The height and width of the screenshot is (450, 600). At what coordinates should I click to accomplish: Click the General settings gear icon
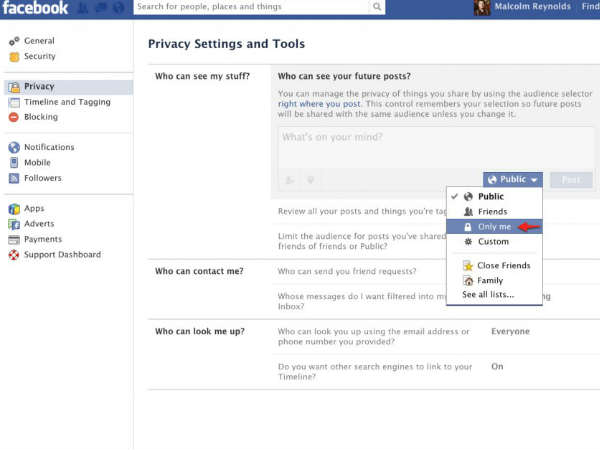click(14, 41)
